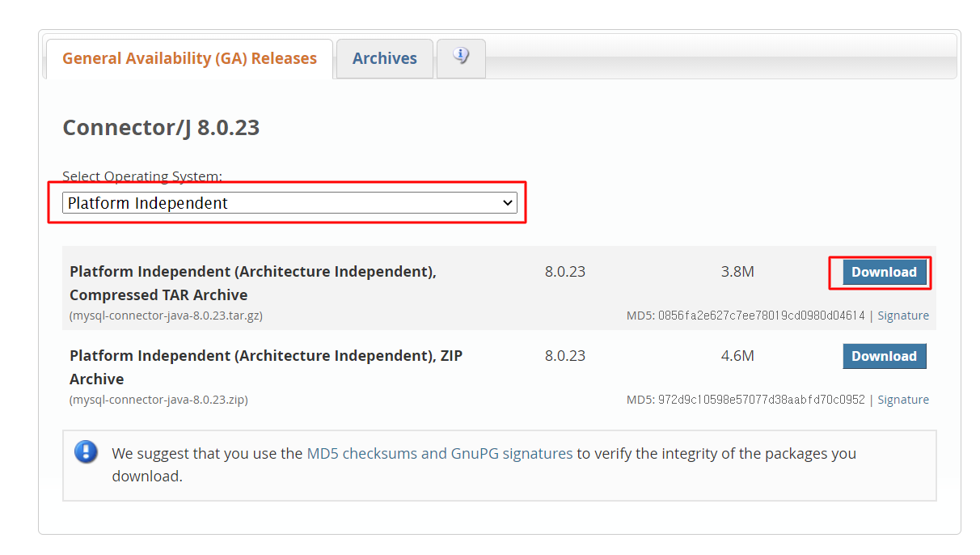
Task: Switch to the Archives tab
Action: point(385,58)
